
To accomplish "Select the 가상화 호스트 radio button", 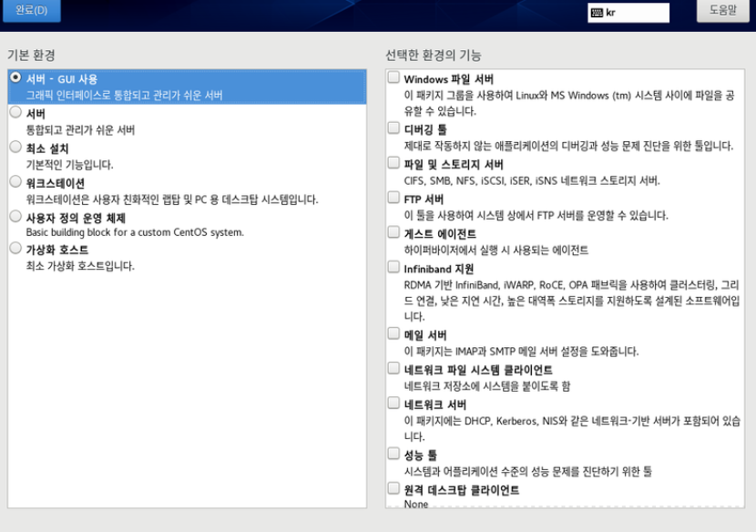I will 15,248.
